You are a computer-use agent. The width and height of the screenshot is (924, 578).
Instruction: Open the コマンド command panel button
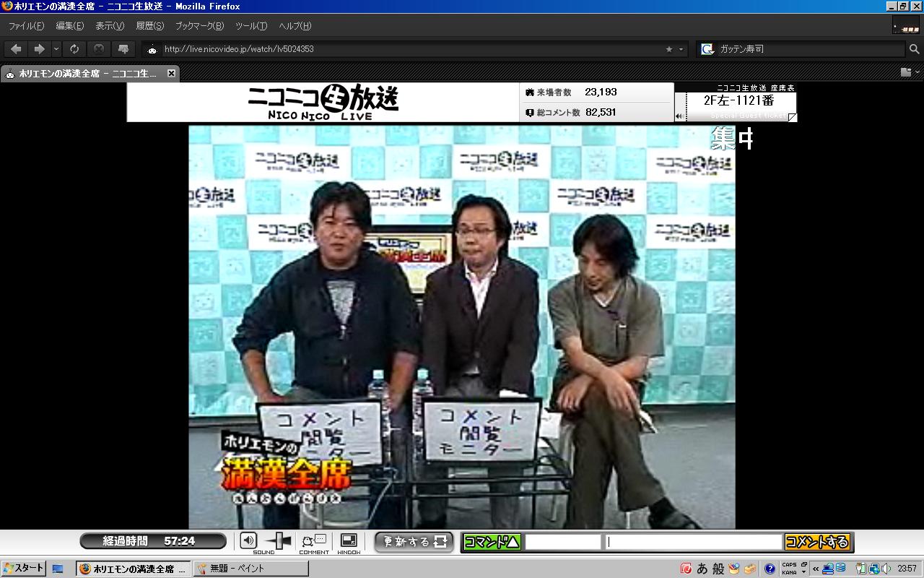491,542
